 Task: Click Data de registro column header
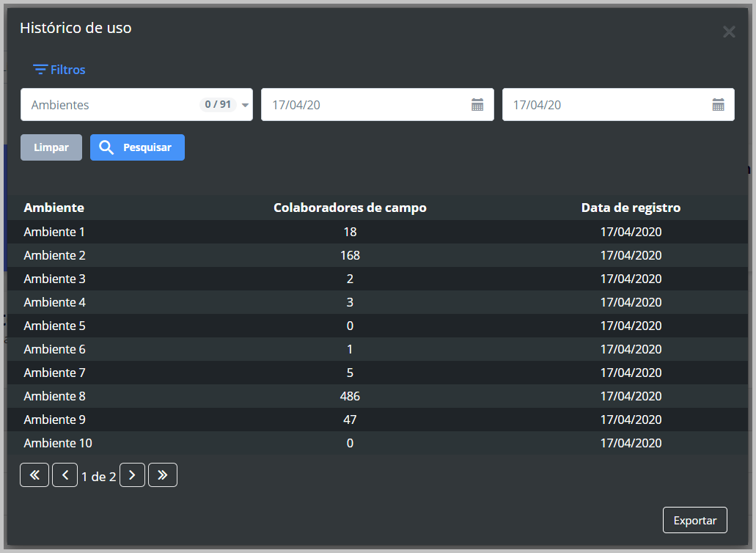631,208
